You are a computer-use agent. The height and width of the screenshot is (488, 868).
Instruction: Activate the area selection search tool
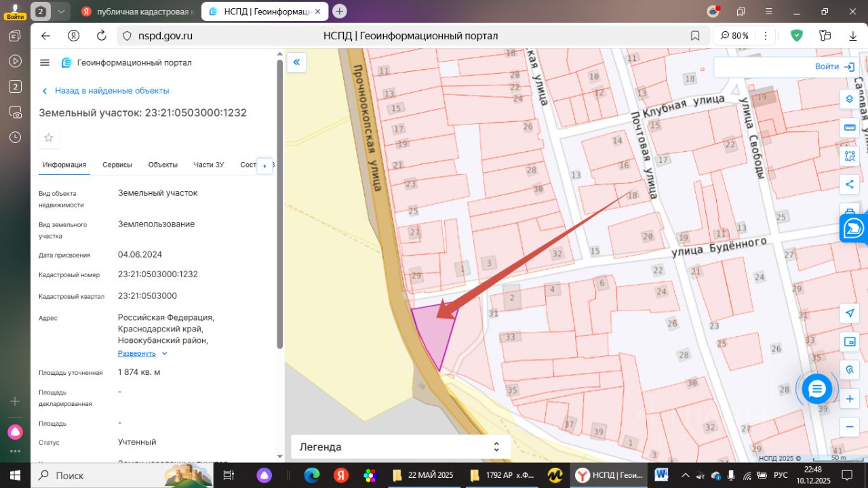click(x=849, y=156)
